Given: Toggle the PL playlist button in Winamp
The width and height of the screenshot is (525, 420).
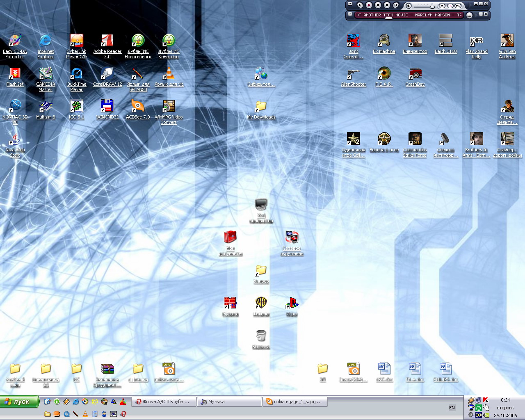Looking at the screenshot, I should point(450,6).
